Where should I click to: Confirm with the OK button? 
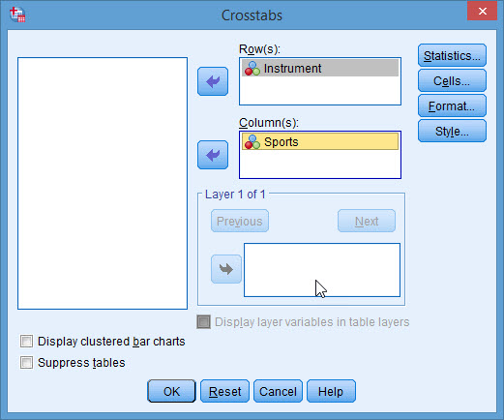(171, 391)
